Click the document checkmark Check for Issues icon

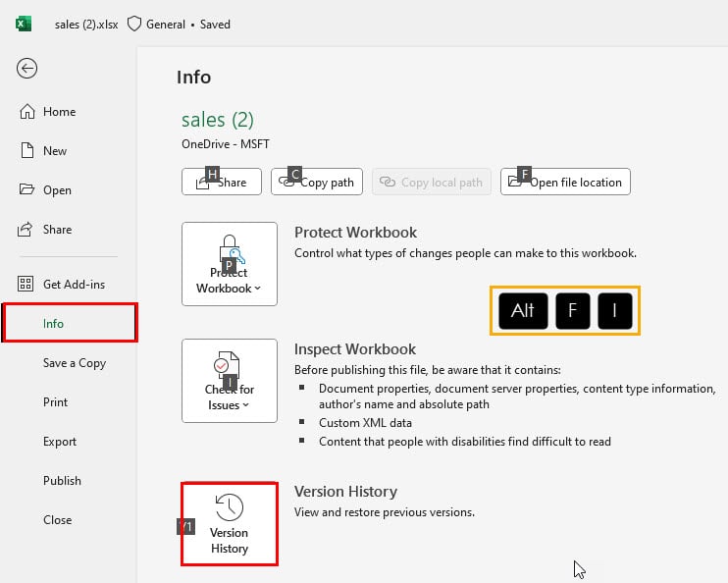[x=227, y=365]
